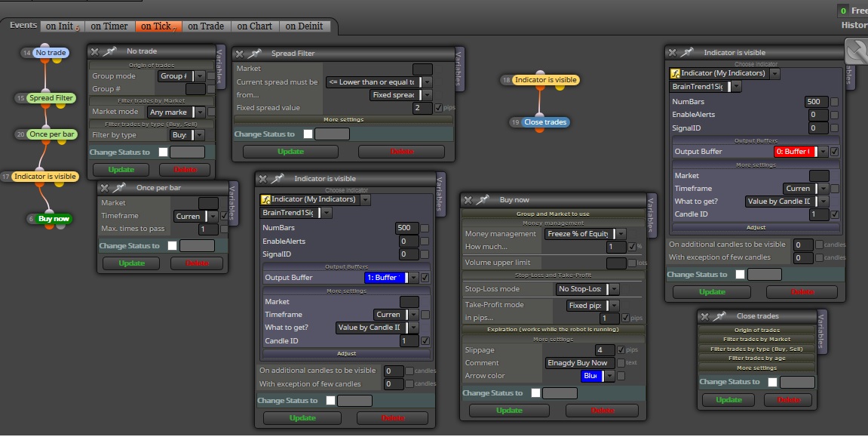
Task: Click Delete button in Buy now panel
Action: click(x=603, y=411)
